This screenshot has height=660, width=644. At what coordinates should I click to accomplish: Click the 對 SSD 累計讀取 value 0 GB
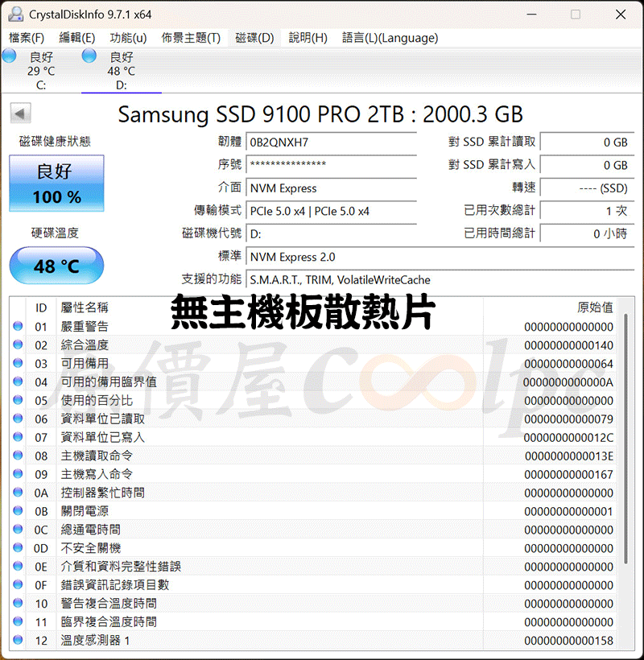[587, 142]
